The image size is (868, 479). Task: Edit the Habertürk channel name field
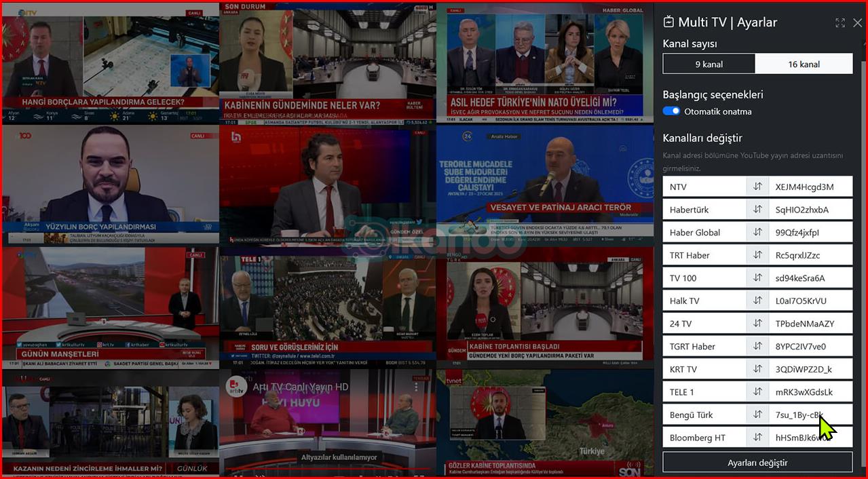[x=704, y=210]
